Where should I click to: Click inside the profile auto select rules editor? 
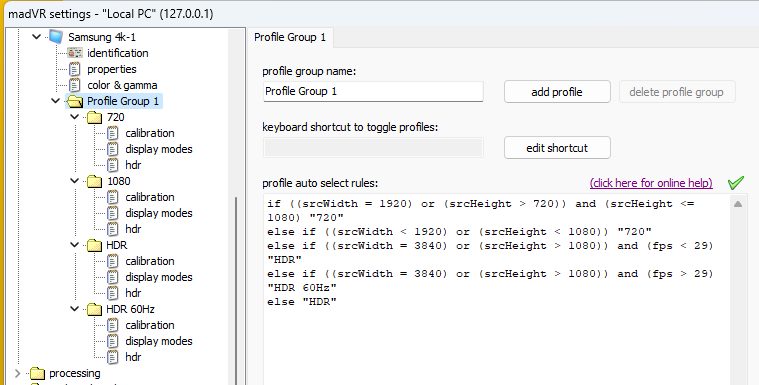pos(496,291)
